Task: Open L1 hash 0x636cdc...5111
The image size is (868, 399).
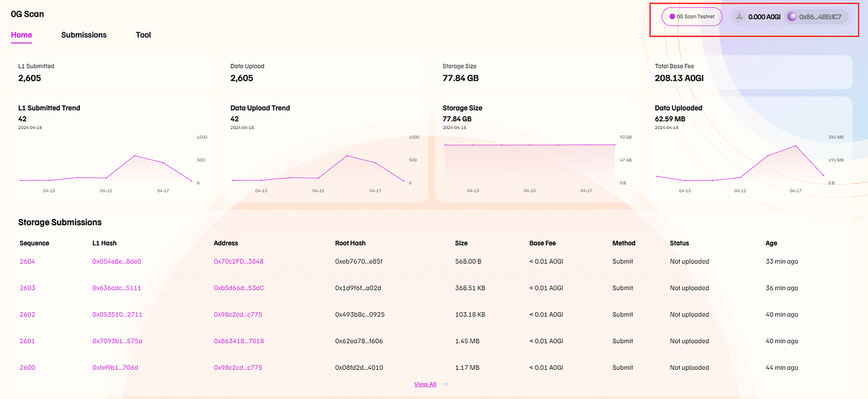Action: (x=117, y=288)
